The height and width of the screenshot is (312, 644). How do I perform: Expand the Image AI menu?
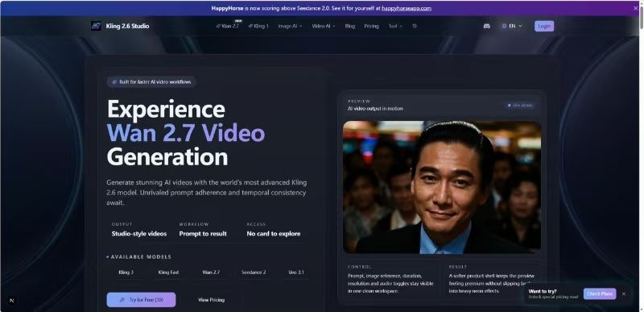[x=290, y=26]
